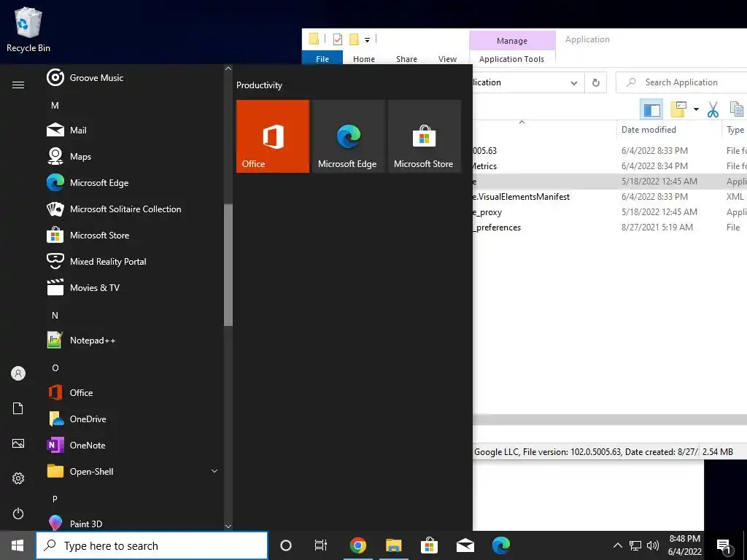Launch OneNote from the app list
The height and width of the screenshot is (560, 747).
coord(133,446)
